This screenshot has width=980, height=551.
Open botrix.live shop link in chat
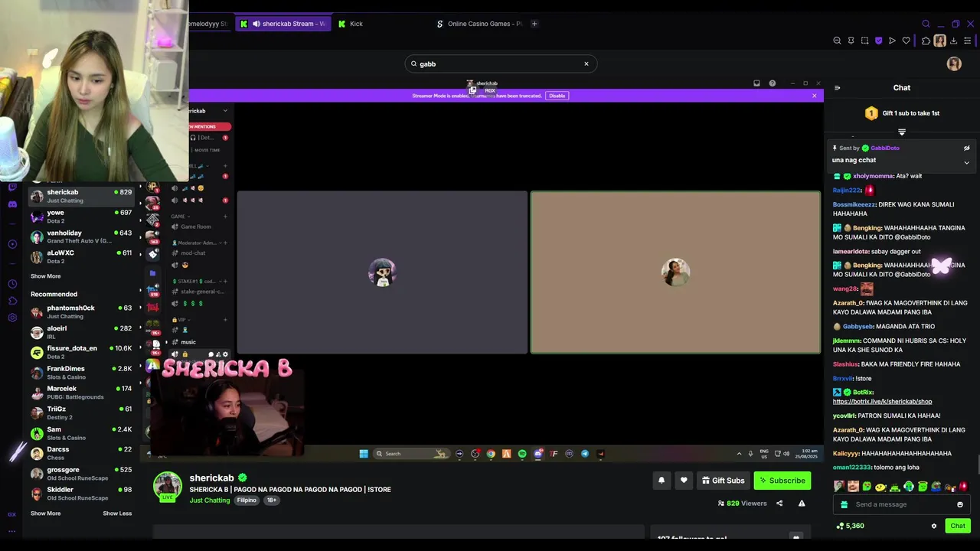tap(882, 401)
